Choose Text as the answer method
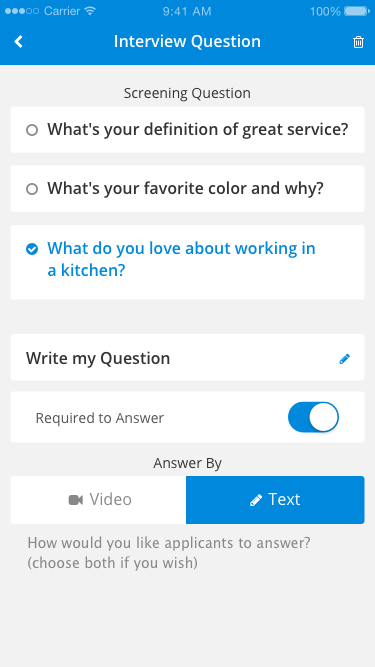375x667 pixels. pyautogui.click(x=275, y=500)
